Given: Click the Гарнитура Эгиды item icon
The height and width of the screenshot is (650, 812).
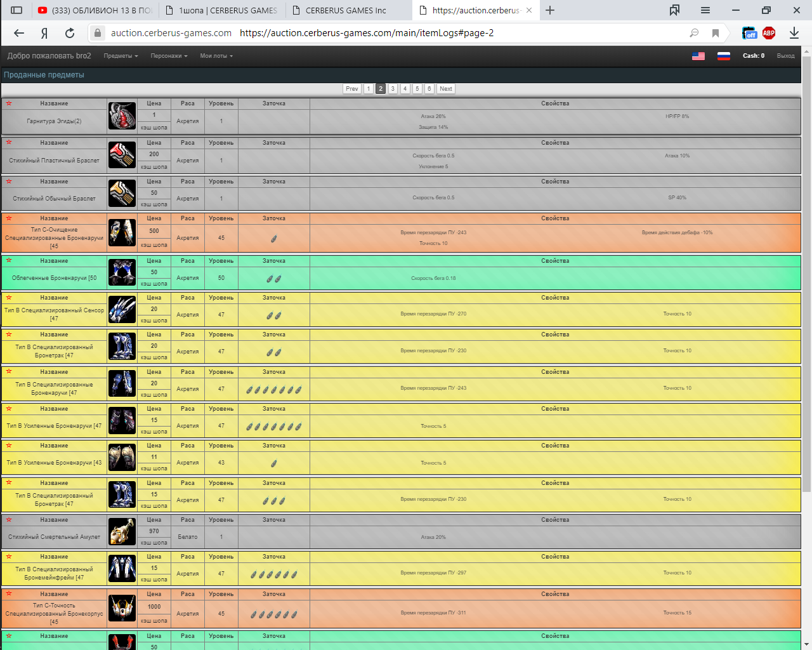Looking at the screenshot, I should (122, 116).
